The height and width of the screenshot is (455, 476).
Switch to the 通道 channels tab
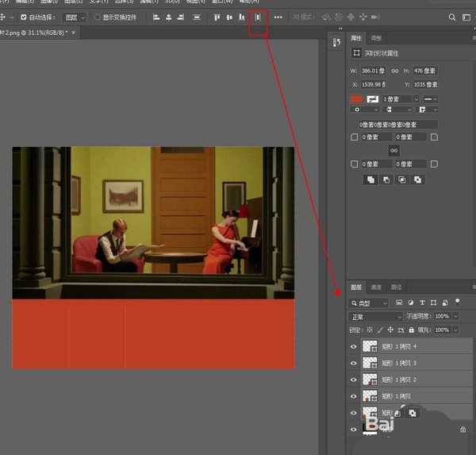(x=377, y=287)
